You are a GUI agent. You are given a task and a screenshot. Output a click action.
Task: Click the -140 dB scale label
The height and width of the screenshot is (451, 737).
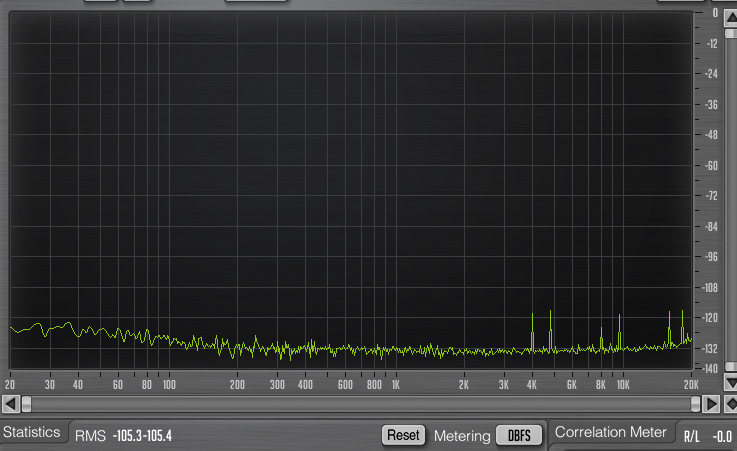(710, 369)
